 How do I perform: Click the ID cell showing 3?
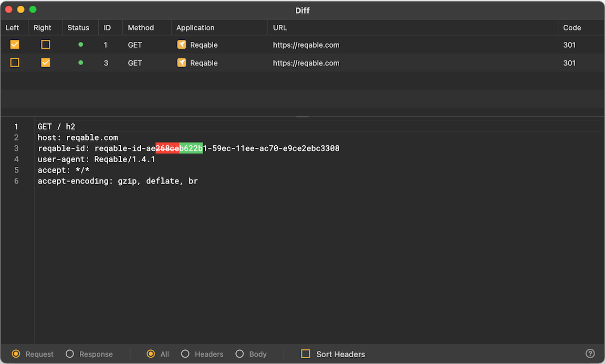tap(106, 63)
